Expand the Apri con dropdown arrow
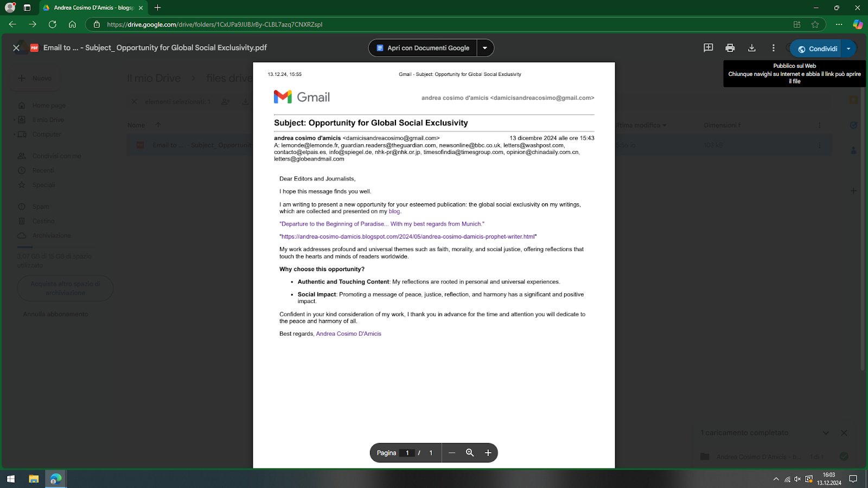 485,48
